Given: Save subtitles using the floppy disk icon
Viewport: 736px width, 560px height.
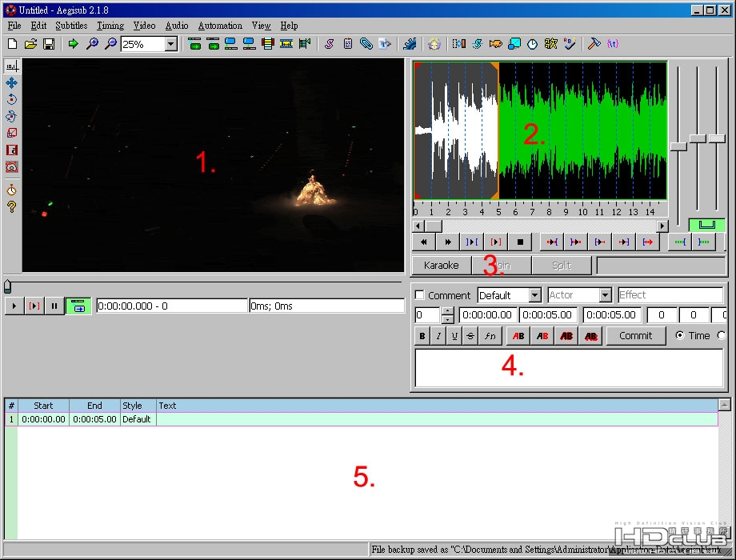Looking at the screenshot, I should coord(49,44).
